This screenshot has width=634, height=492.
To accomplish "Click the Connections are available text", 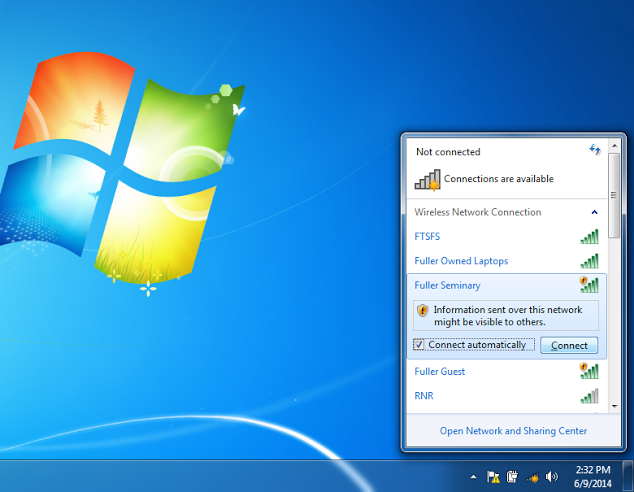I will pyautogui.click(x=499, y=179).
